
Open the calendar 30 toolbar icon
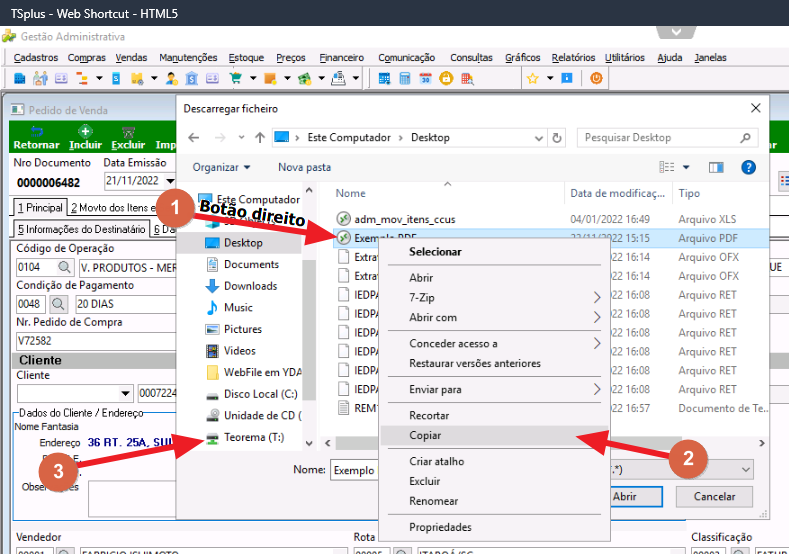426,78
